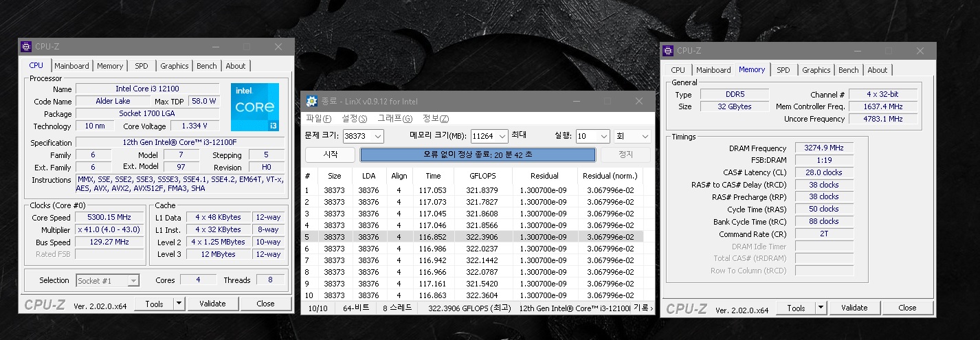Select LinX result row 1 with 321.8379 GFLOPS

(473, 190)
